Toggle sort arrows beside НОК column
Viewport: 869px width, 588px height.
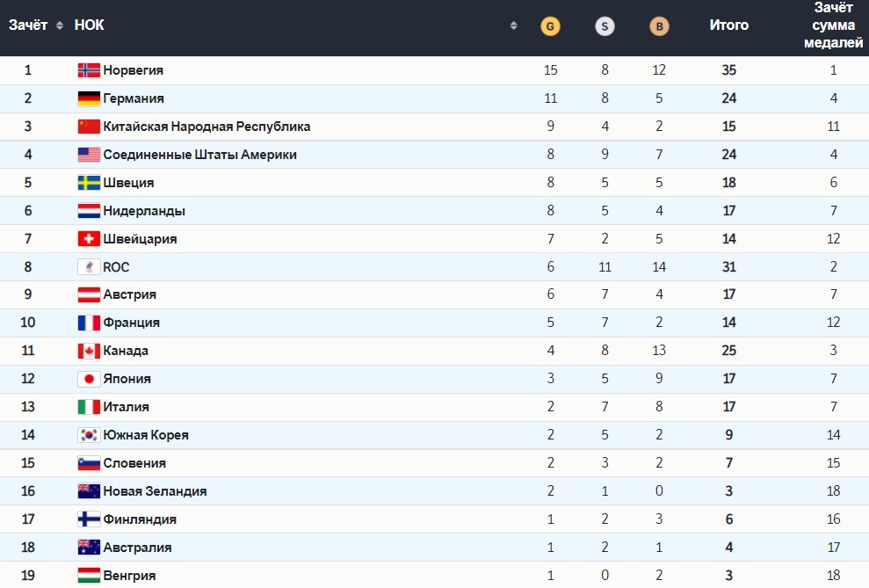[513, 26]
